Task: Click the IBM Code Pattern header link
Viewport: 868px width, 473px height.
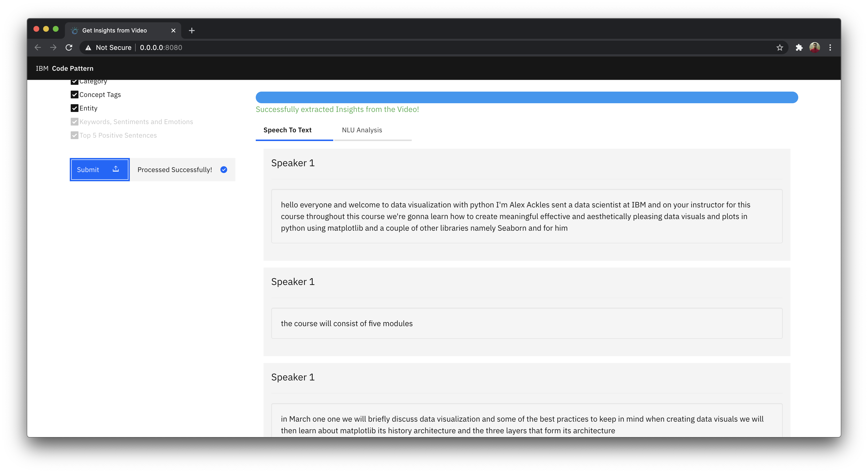Action: 65,68
